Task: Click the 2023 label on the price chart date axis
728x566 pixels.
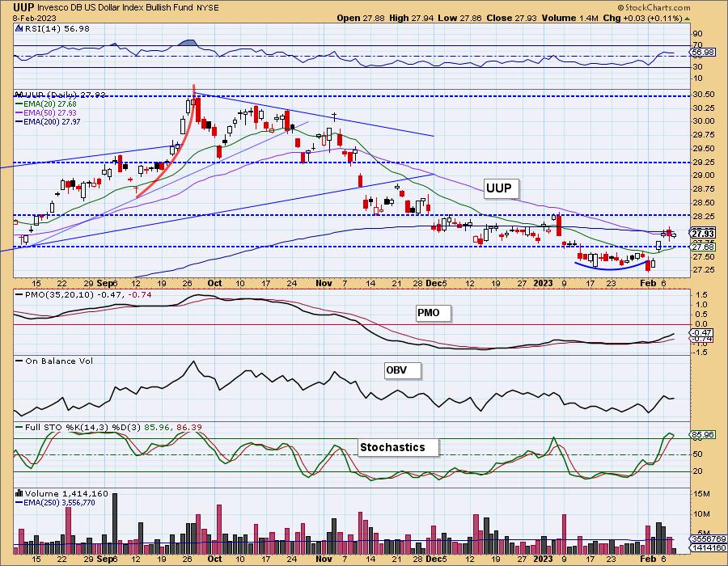Action: [544, 283]
